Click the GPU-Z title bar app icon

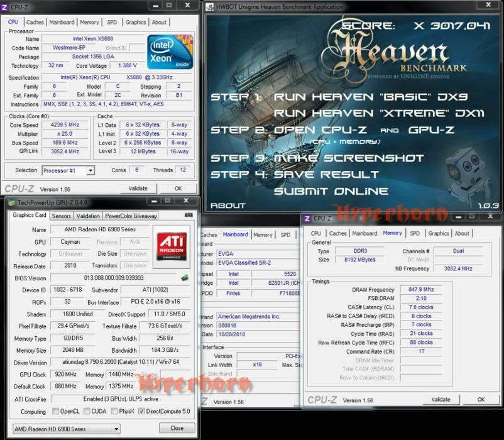[x=11, y=203]
